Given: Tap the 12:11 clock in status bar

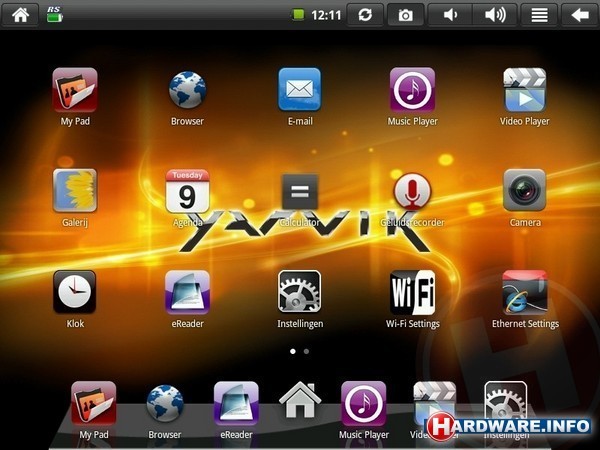Looking at the screenshot, I should [x=326, y=15].
